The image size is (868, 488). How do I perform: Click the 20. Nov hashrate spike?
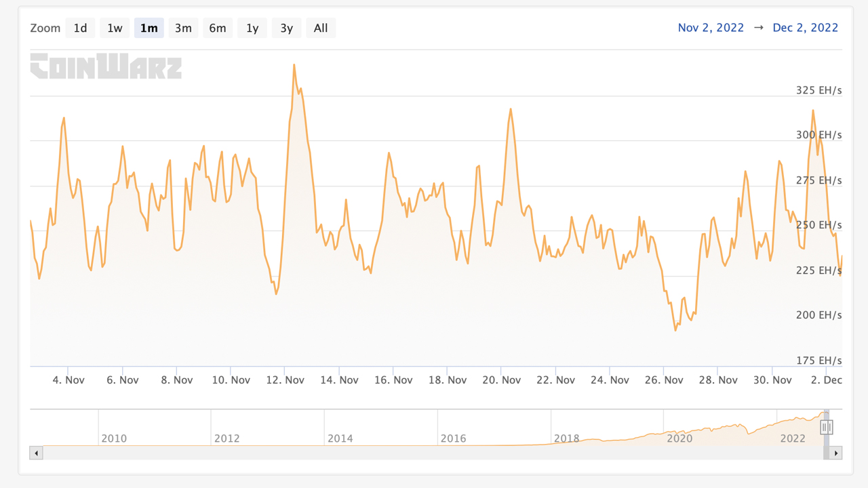point(511,110)
